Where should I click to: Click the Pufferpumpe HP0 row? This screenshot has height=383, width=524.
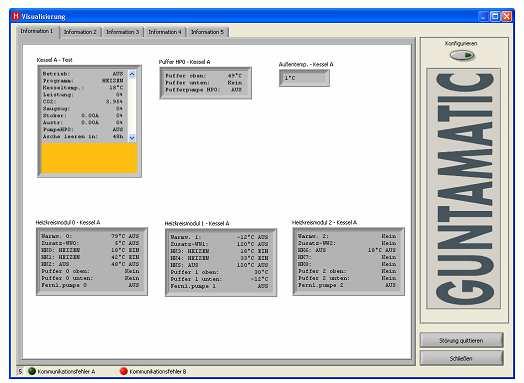[x=204, y=90]
